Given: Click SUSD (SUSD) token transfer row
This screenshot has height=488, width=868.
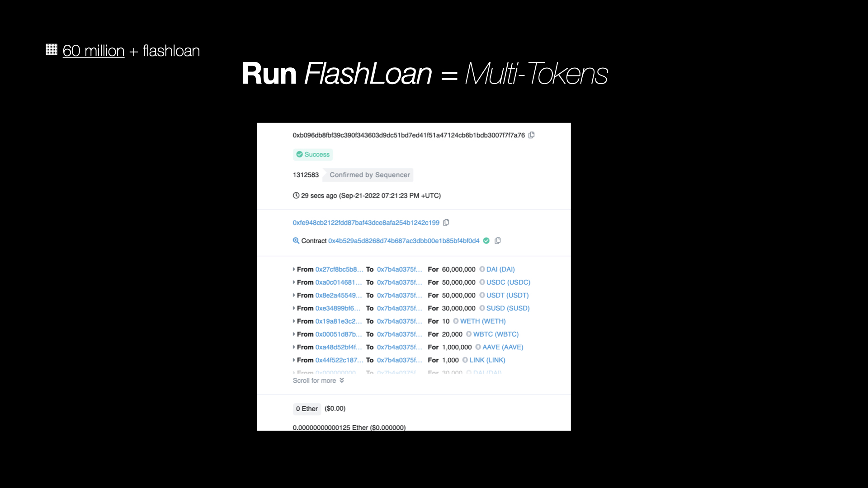Looking at the screenshot, I should 413,308.
